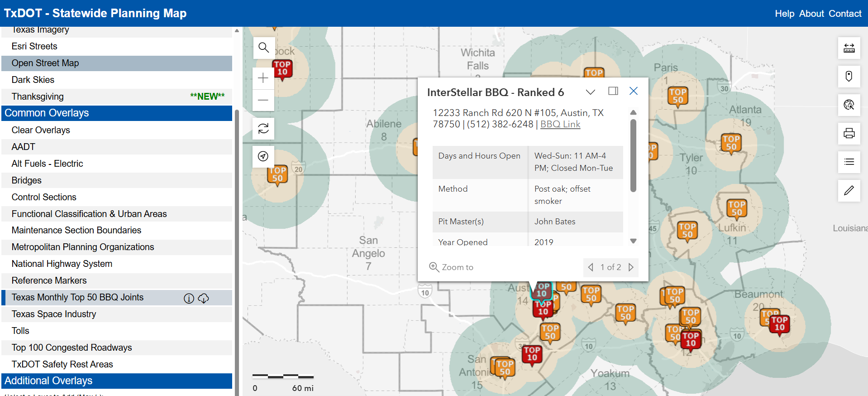868x396 pixels.
Task: Select the pencil draw tool
Action: point(849,190)
